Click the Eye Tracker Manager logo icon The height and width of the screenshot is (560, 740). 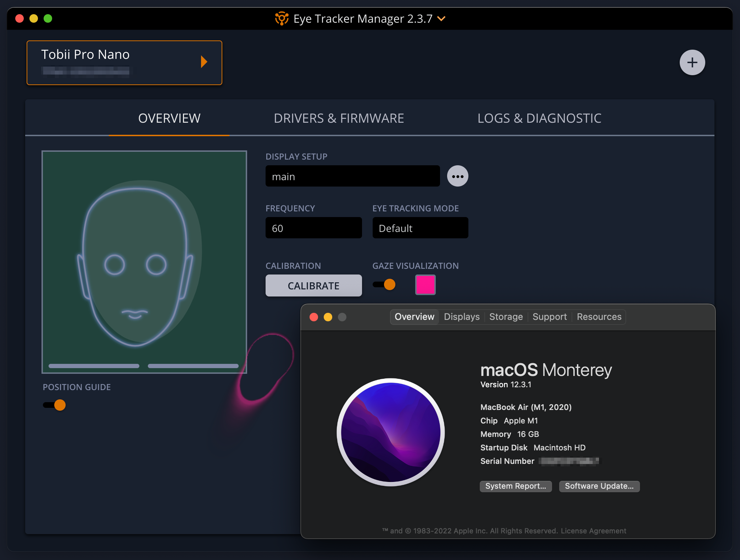[282, 18]
